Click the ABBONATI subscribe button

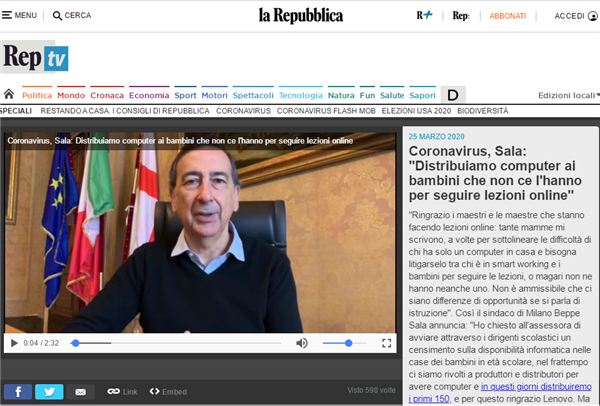pyautogui.click(x=508, y=16)
